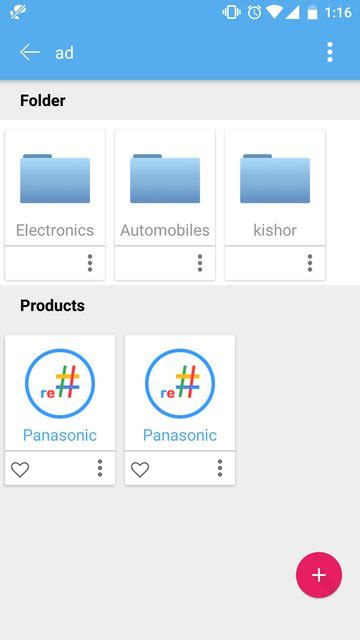Viewport: 360px width, 640px height.
Task: Favorite the second Panasonic product
Action: point(140,469)
